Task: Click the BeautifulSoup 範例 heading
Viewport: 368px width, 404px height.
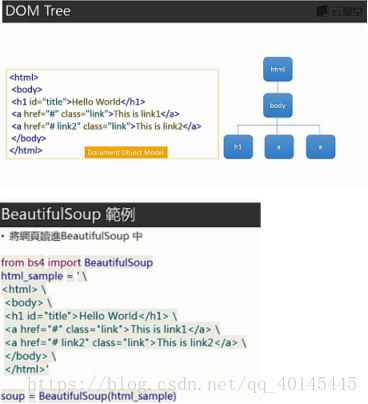Action: point(68,214)
